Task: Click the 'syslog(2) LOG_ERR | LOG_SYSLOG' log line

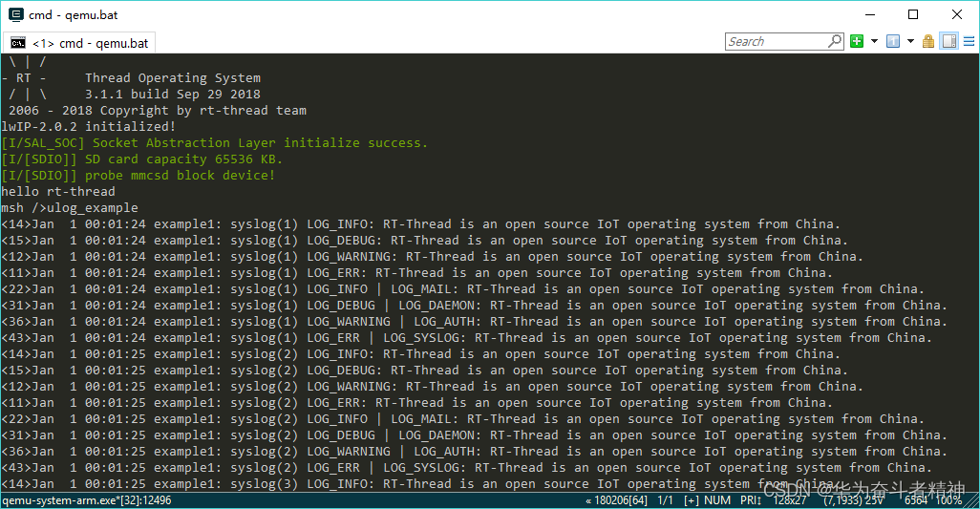Action: coord(466,468)
